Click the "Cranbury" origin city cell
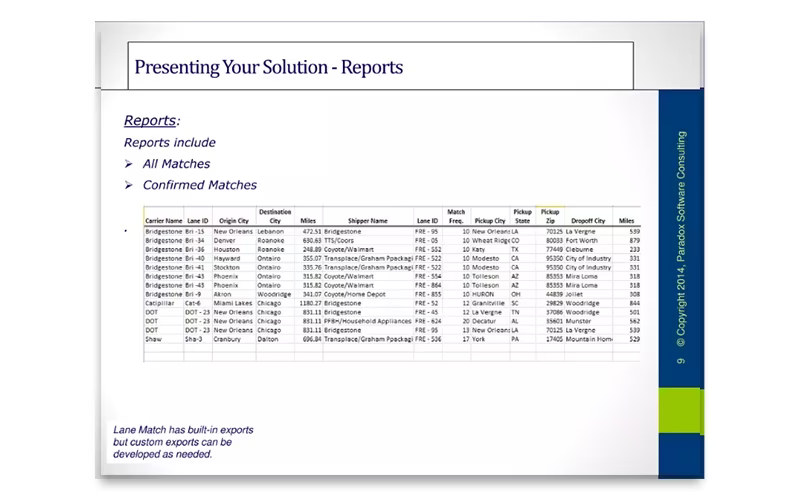Screen dimensions: 800x500 click(x=227, y=339)
